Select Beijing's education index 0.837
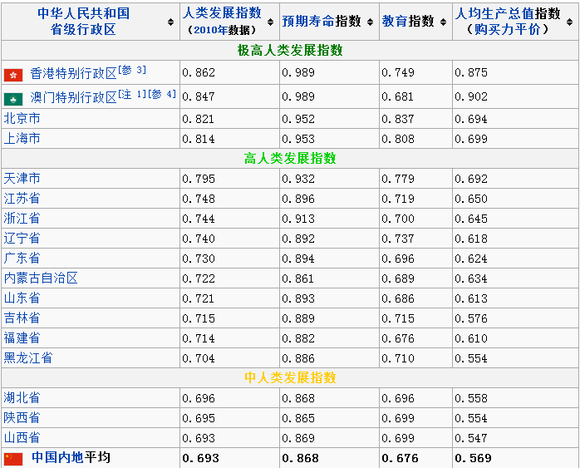580x468 pixels. pos(398,119)
